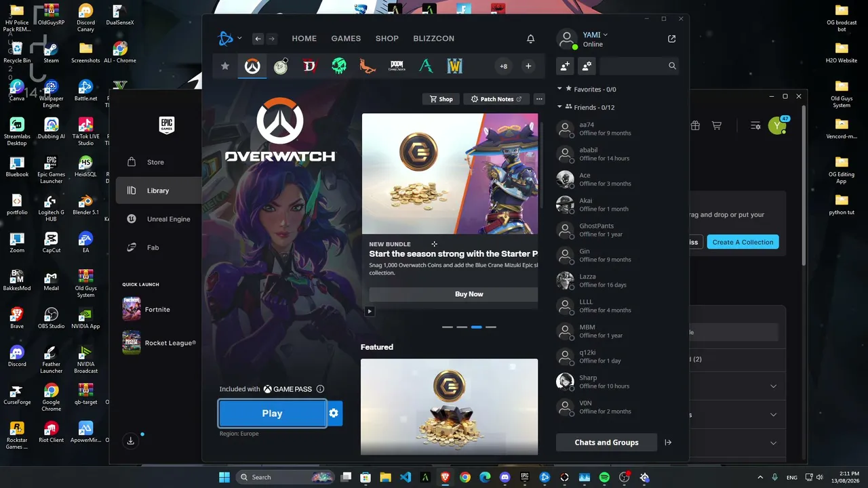
Task: Open the Overwatch Shop button
Action: pos(441,99)
